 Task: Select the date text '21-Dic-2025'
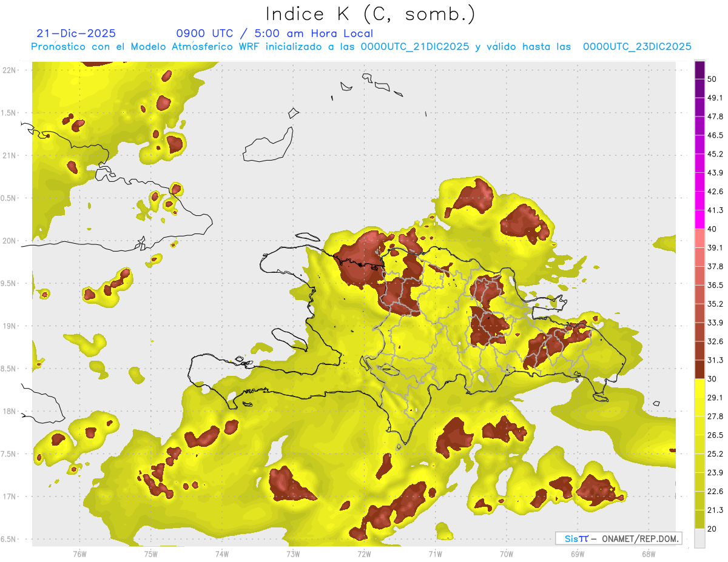click(x=76, y=33)
